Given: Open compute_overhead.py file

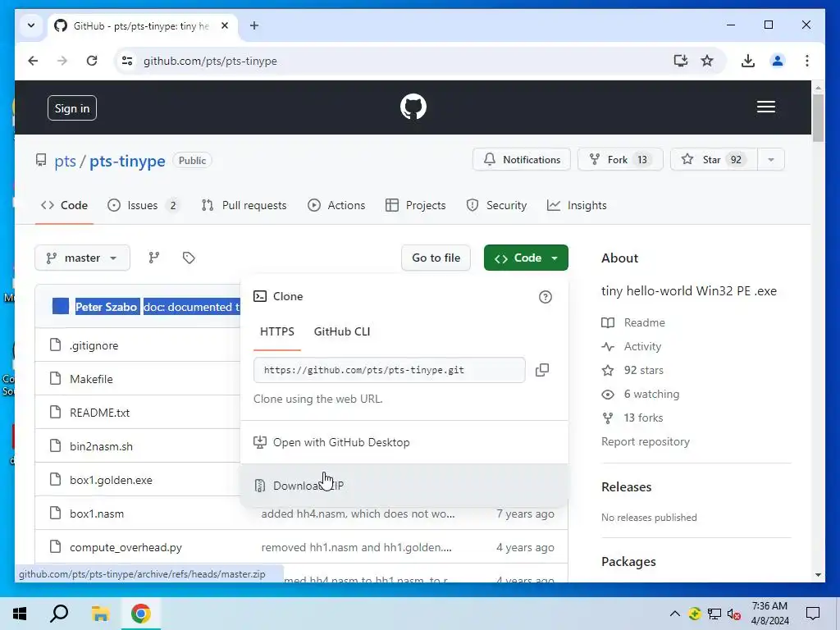Looking at the screenshot, I should coord(126,547).
